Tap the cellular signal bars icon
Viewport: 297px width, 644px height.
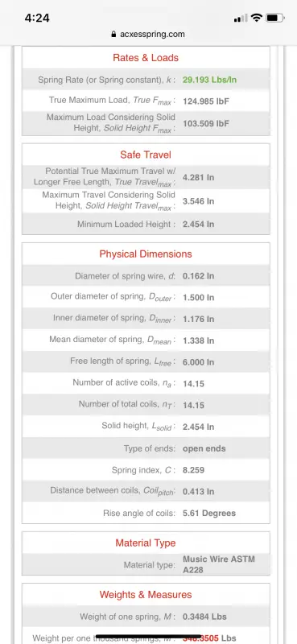[x=241, y=18]
